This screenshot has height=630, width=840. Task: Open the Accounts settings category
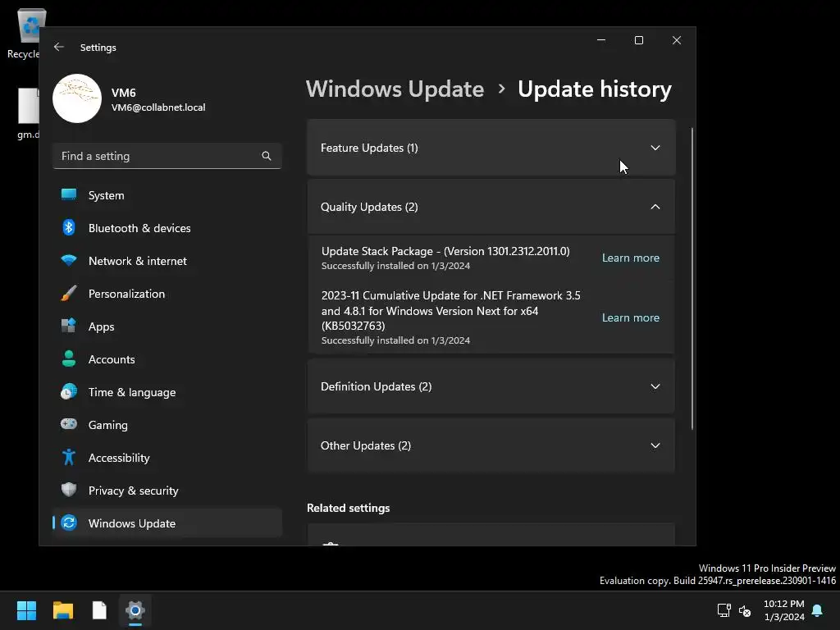pos(167,359)
